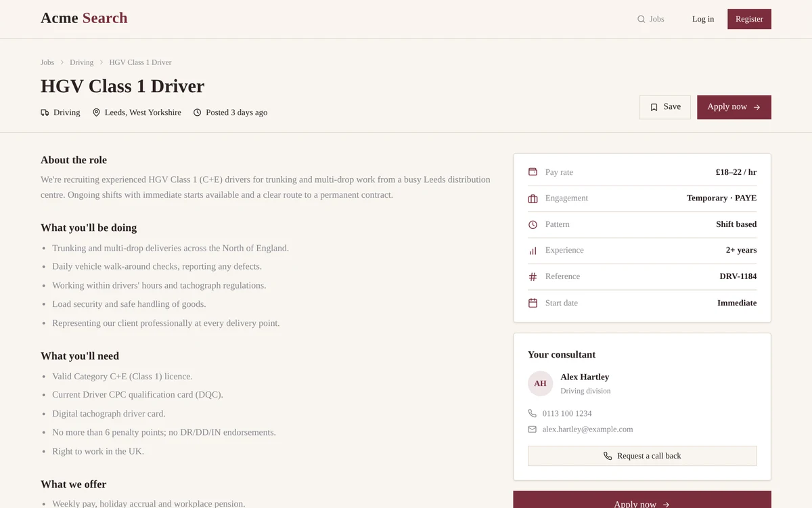Click the "Temporary · PAYE" value
The height and width of the screenshot is (508, 812).
pos(721,198)
